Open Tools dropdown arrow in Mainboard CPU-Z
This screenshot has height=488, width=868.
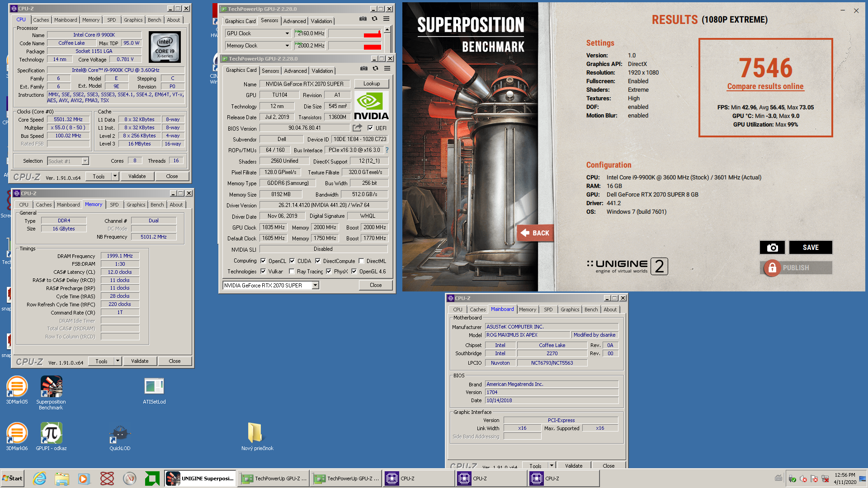tap(552, 465)
